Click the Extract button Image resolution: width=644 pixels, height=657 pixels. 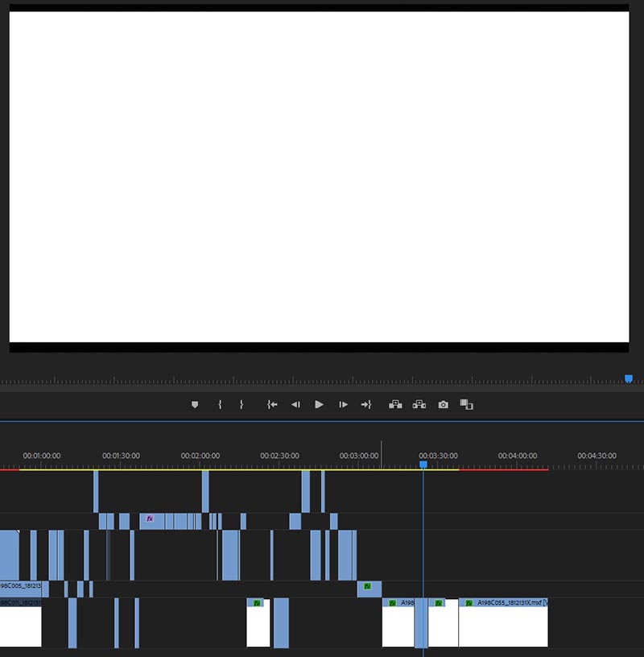pyautogui.click(x=419, y=404)
